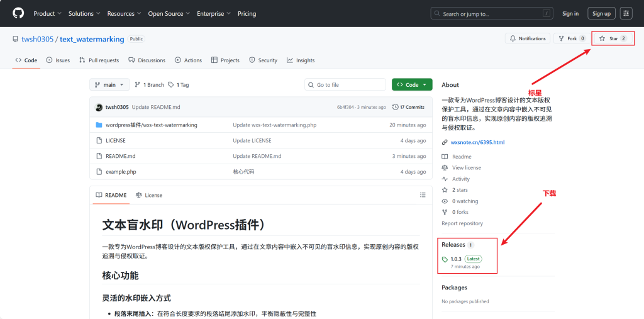Open the wordpress插件 folder
This screenshot has width=644, height=319.
point(151,125)
